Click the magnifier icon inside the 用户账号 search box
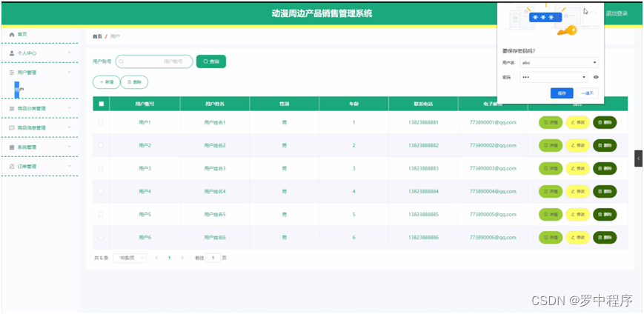Viewport: 644px width, 314px height. tap(122, 61)
